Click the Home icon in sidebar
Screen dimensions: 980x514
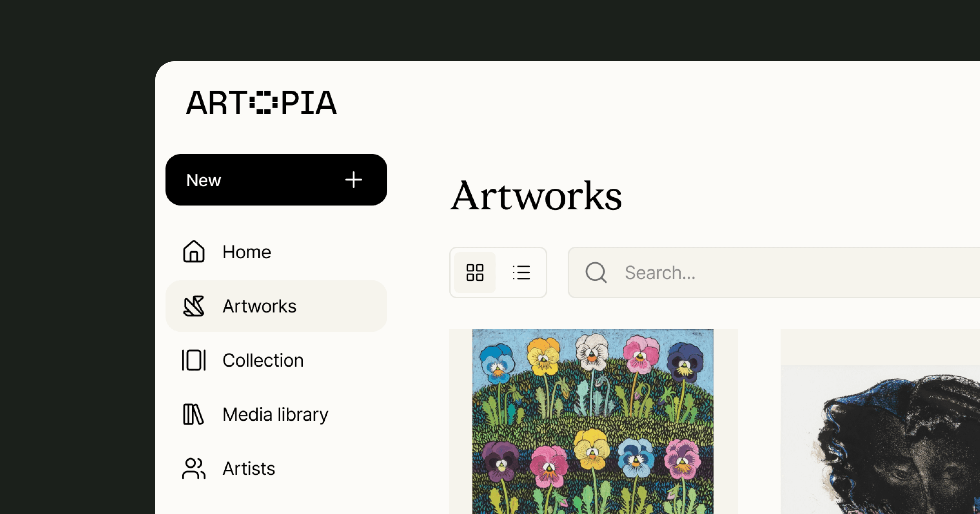pos(194,252)
